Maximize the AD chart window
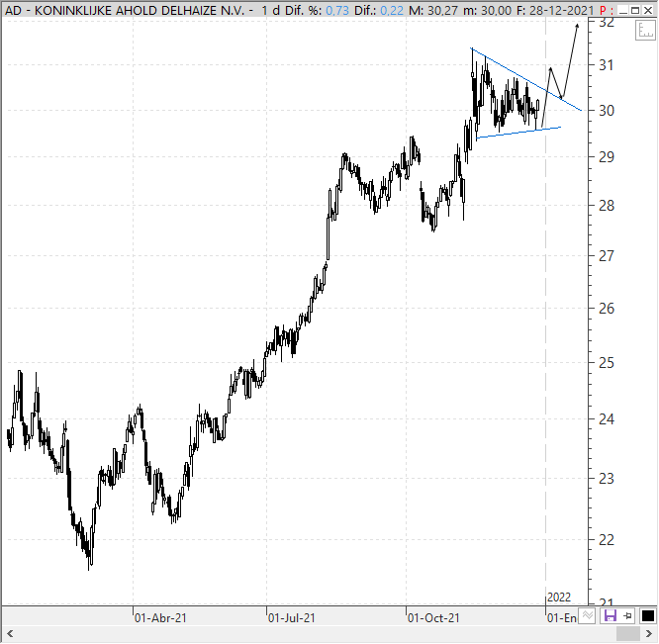 click(x=635, y=11)
